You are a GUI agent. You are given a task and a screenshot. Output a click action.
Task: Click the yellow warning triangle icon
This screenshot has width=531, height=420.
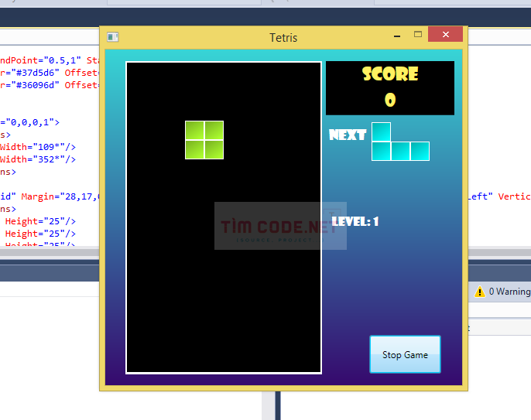tap(480, 292)
